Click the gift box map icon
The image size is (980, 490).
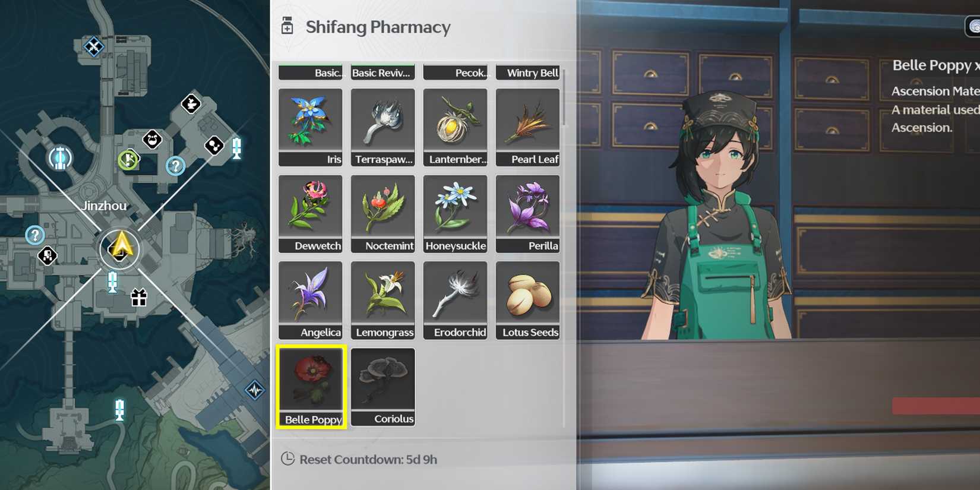pyautogui.click(x=139, y=296)
